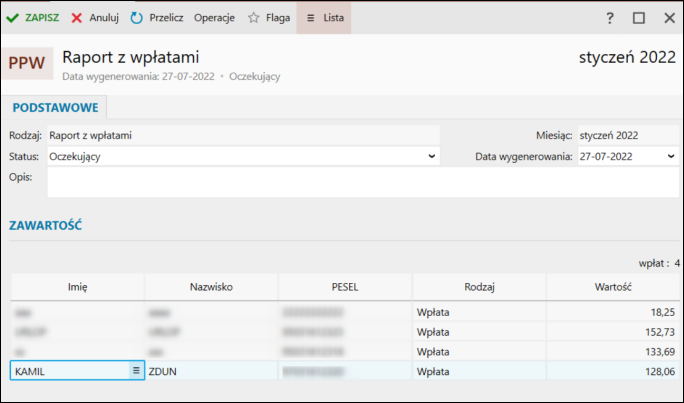Sort by the Rodzaj column header
684x403 pixels.
coord(479,287)
